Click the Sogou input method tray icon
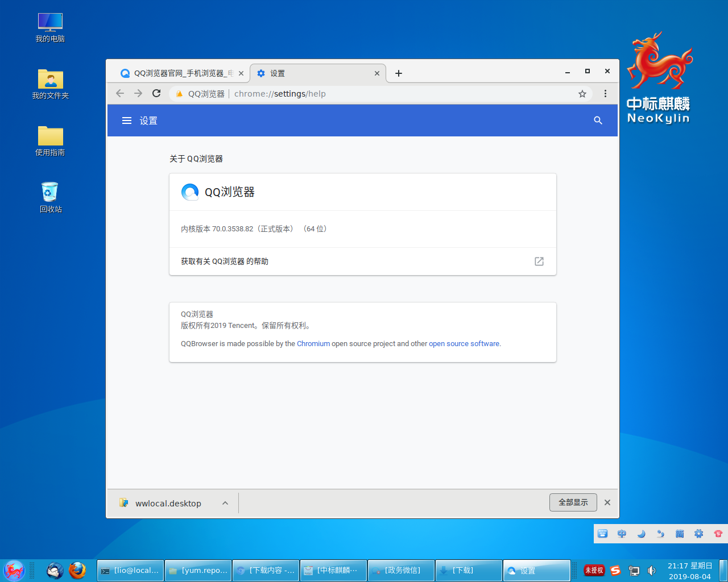 pos(615,570)
